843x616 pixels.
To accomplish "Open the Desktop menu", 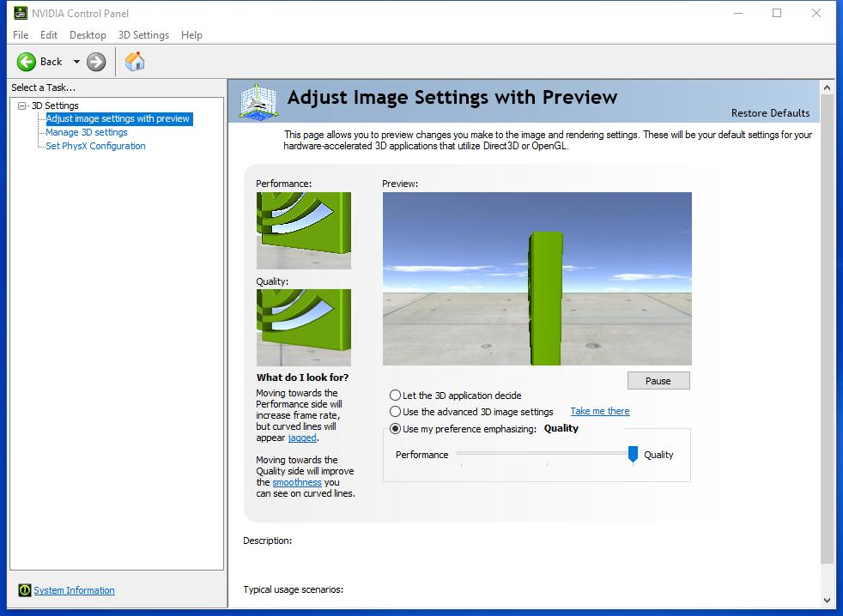I will [88, 35].
